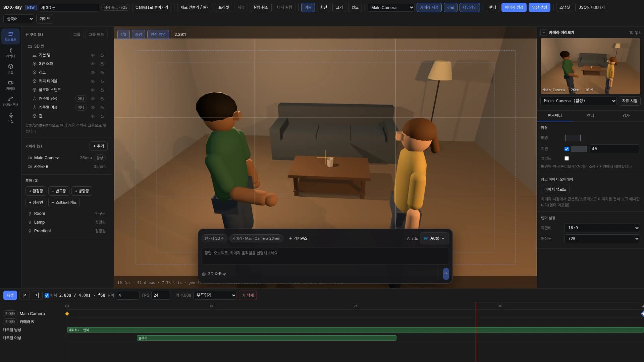This screenshot has width=644, height=362.
Task: Lock the 컵 object
Action: tap(102, 116)
